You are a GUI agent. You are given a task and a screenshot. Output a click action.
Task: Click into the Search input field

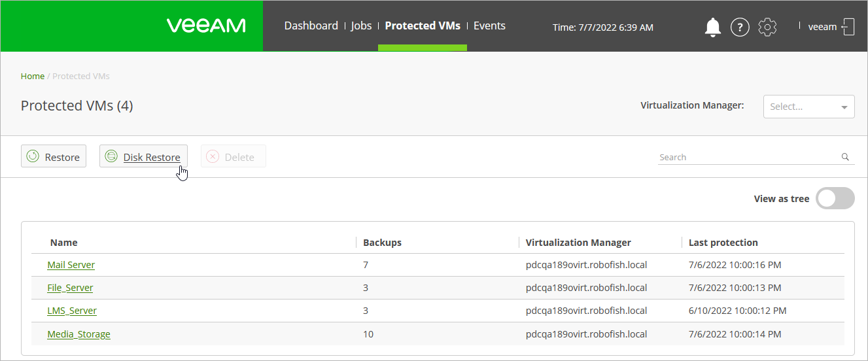point(746,157)
